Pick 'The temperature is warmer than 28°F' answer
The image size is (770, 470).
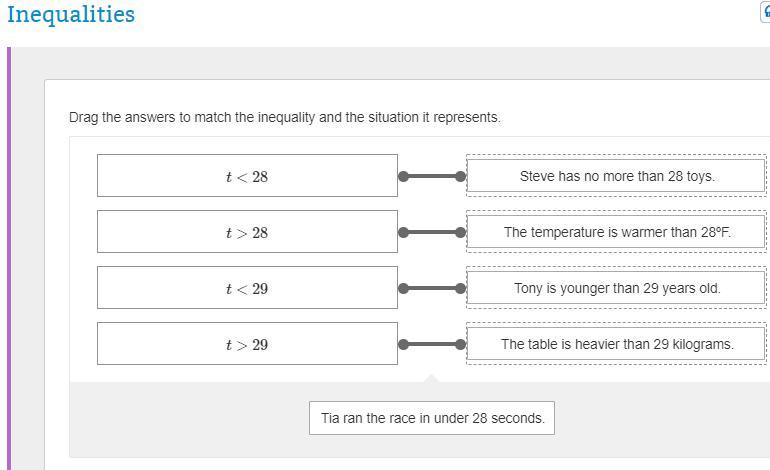[617, 232]
